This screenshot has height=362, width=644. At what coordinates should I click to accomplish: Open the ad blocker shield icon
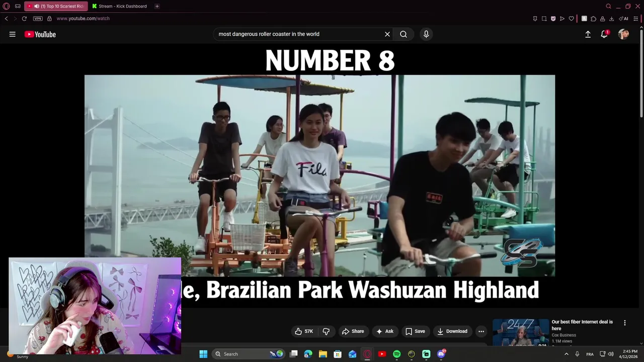tap(553, 19)
